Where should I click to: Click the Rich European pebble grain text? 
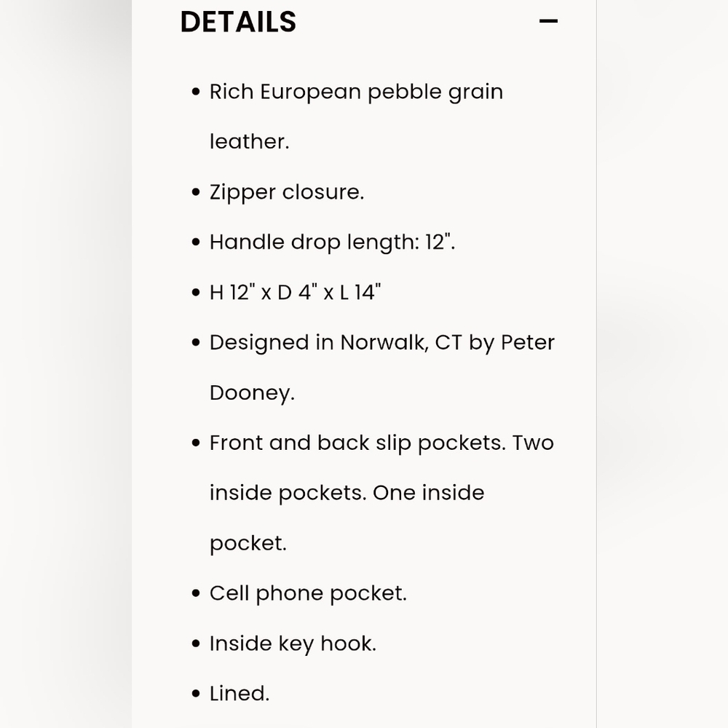point(356,92)
